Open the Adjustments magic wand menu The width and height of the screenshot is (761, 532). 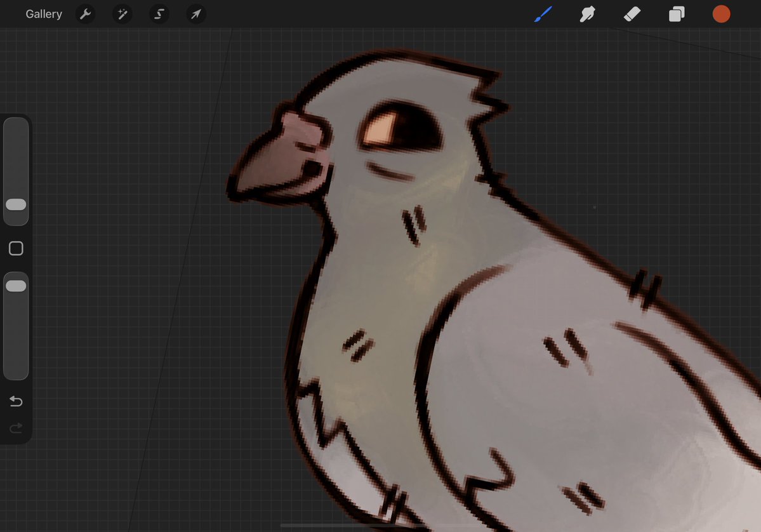point(122,14)
